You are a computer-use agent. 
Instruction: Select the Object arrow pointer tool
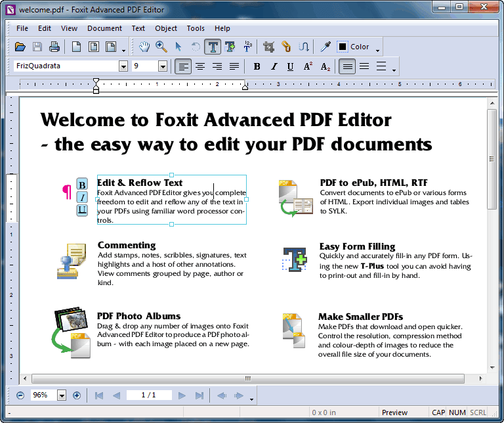178,47
